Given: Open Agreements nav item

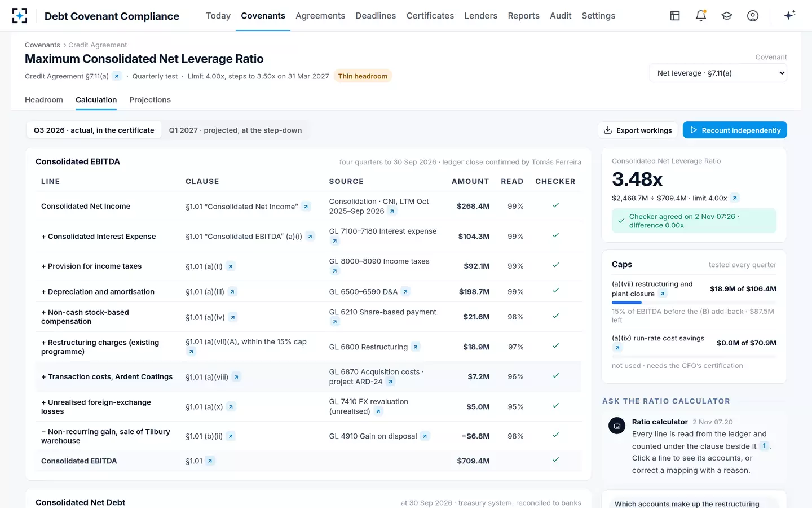Looking at the screenshot, I should point(320,16).
